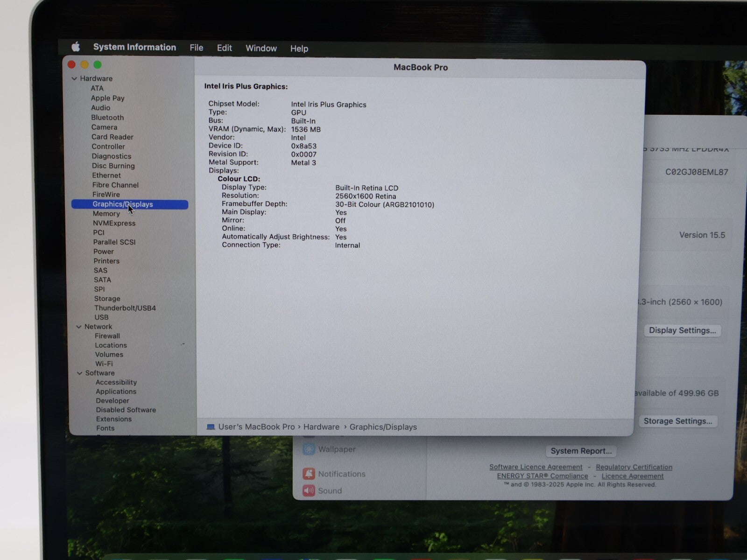
Task: Select Developer under Software
Action: pyautogui.click(x=113, y=401)
